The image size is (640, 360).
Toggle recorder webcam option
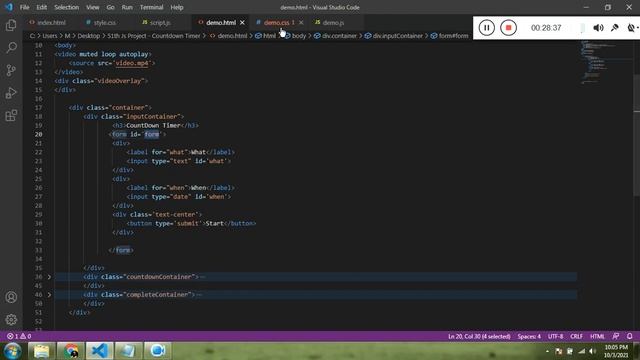pos(631,28)
